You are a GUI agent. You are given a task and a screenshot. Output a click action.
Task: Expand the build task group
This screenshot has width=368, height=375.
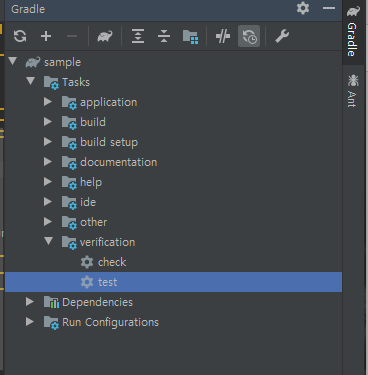48,121
